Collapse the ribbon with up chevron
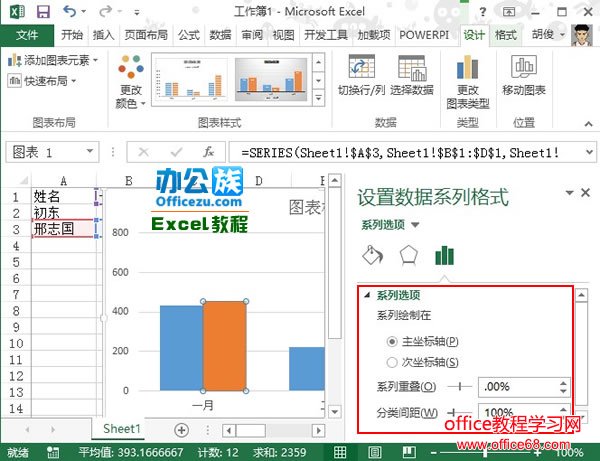 589,124
